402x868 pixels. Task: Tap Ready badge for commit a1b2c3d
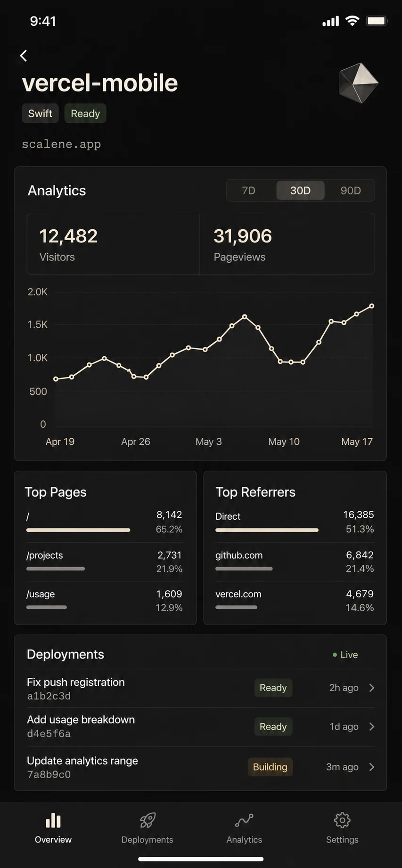pos(273,688)
